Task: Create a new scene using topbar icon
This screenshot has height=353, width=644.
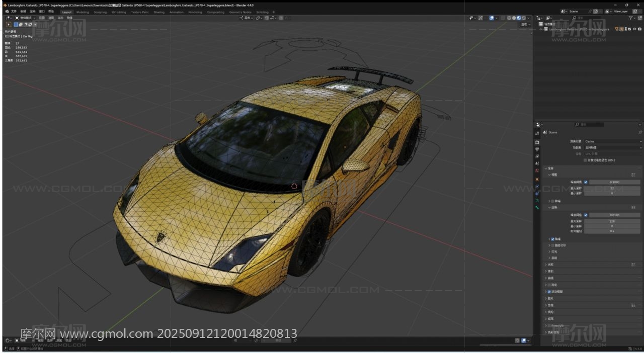Action: pos(596,11)
